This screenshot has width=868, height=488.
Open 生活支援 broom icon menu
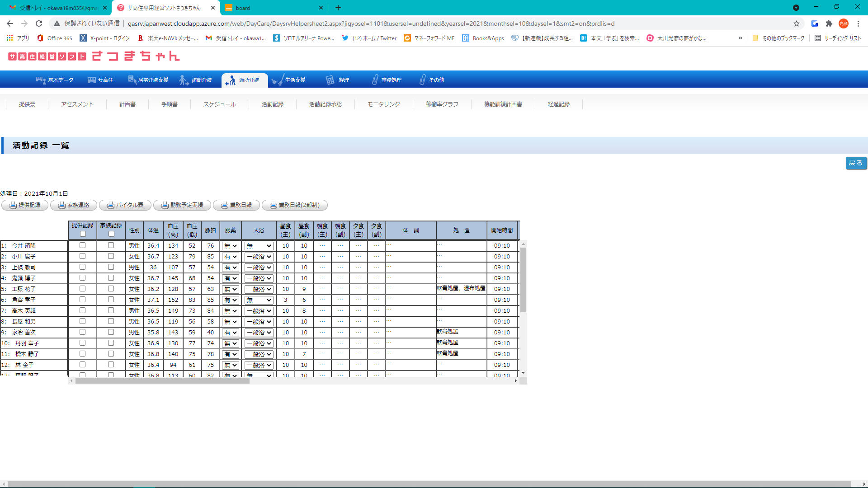pos(278,80)
